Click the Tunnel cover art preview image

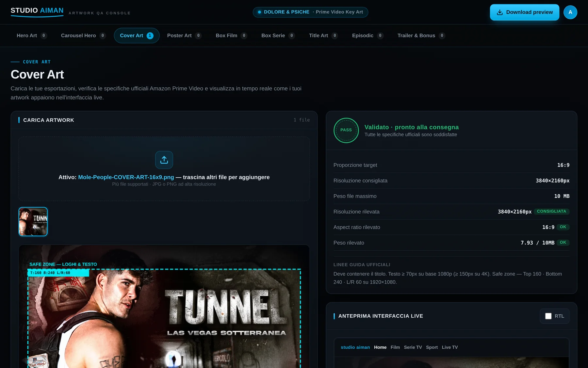point(164,307)
